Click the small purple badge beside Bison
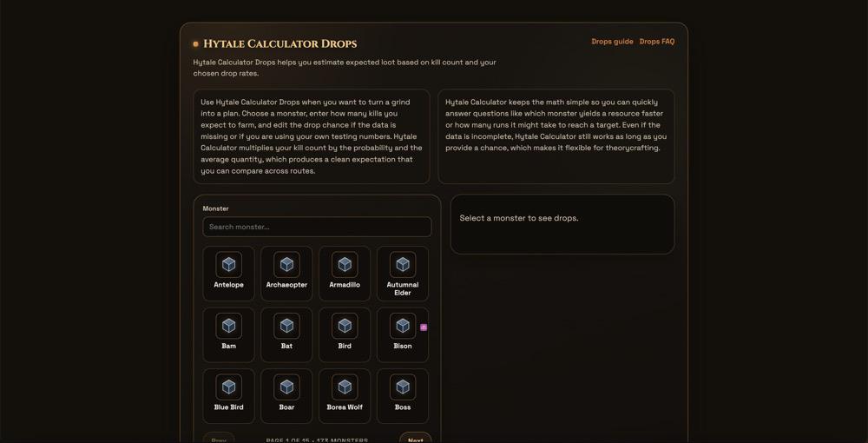Screen dimensions: 868x443 tap(424, 327)
